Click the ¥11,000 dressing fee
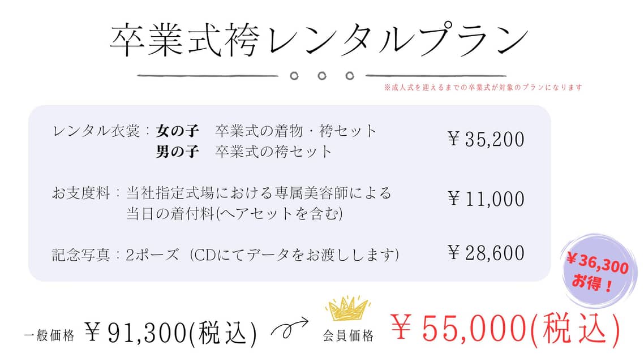This screenshot has width=644, height=362. click(486, 199)
